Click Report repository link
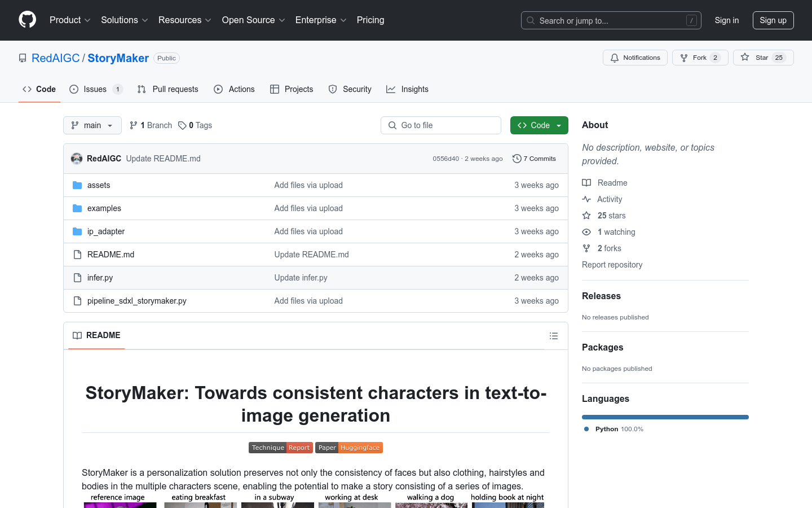This screenshot has height=508, width=812. click(x=612, y=265)
